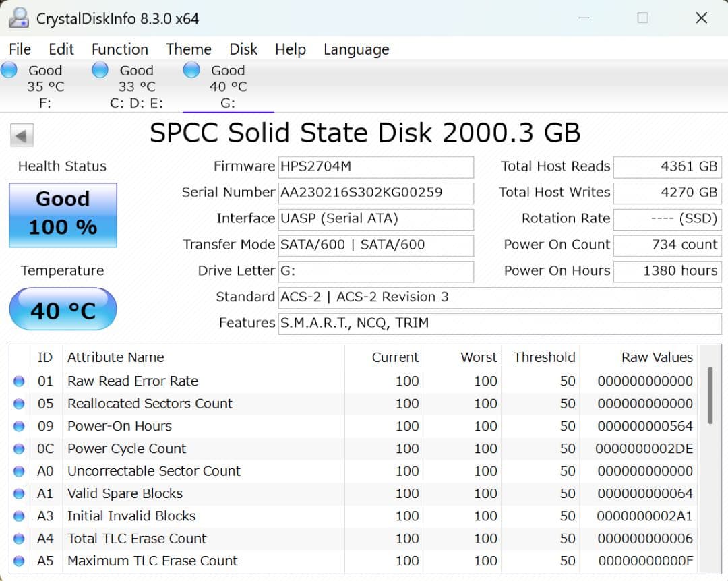Click the blue health dot for Valid Spare Blocks
The height and width of the screenshot is (581, 728).
[19, 493]
